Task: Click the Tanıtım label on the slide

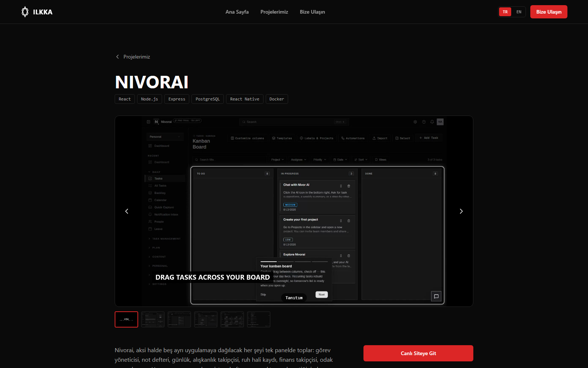Action: click(294, 298)
